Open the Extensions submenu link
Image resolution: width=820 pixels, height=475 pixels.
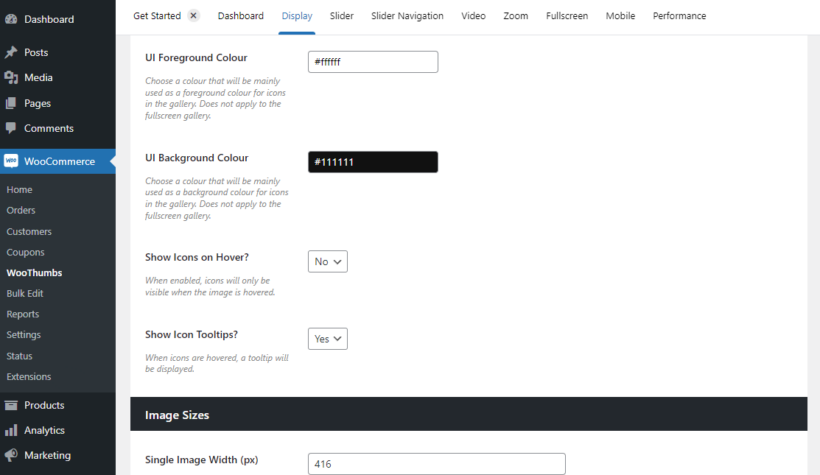[x=29, y=377]
